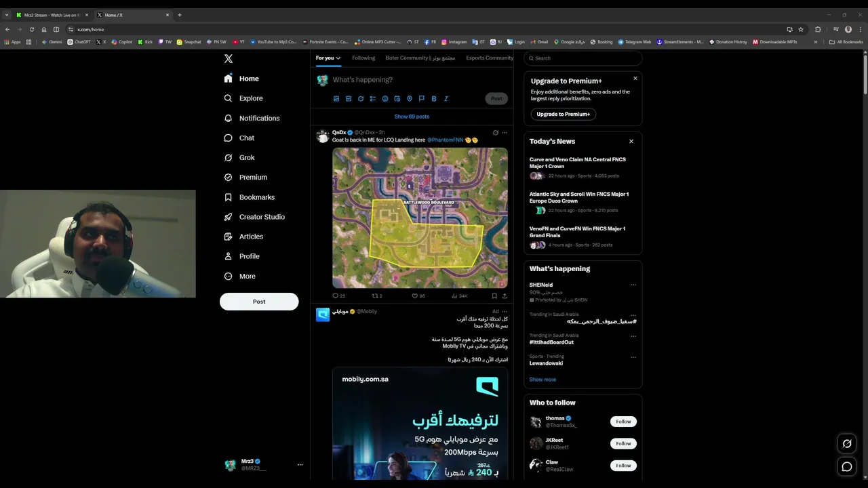This screenshot has width=868, height=488.
Task: Open the Explore page
Action: click(x=243, y=98)
